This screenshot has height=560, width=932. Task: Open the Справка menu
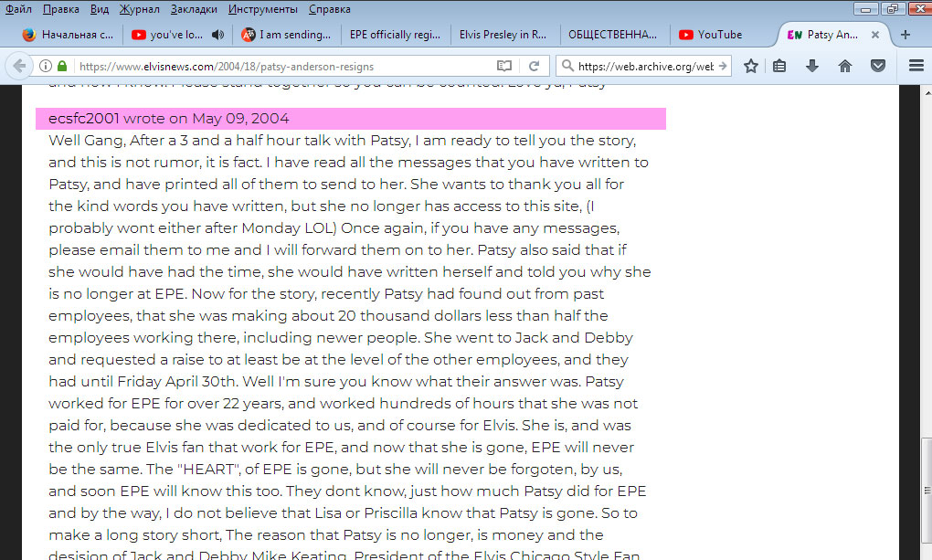329,9
